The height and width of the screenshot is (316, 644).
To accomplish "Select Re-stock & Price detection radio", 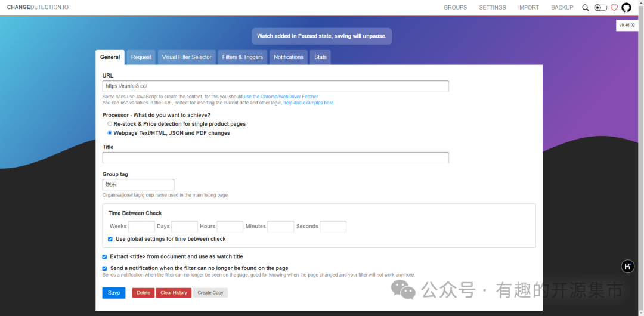I will click(x=110, y=123).
